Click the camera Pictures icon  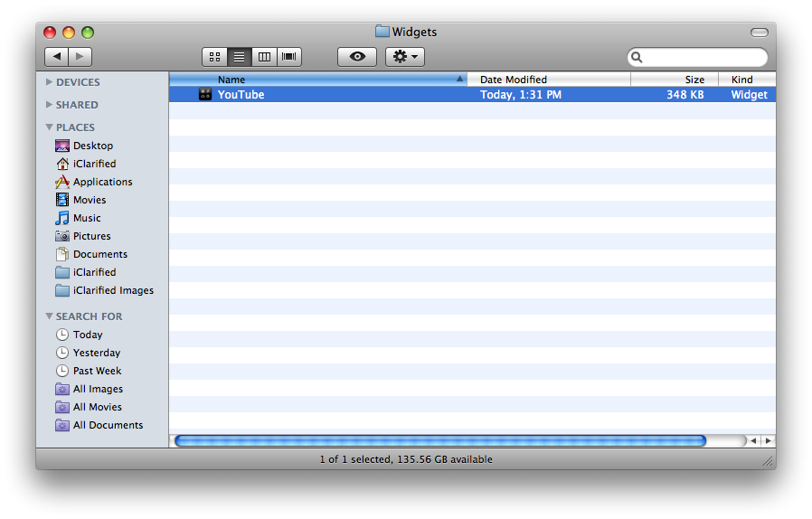[x=62, y=236]
